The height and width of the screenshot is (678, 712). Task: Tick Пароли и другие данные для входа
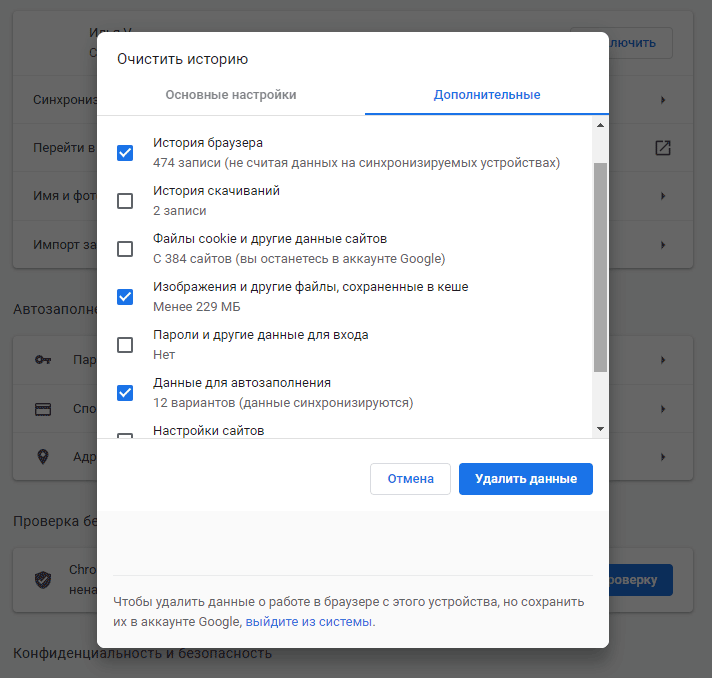[125, 345]
